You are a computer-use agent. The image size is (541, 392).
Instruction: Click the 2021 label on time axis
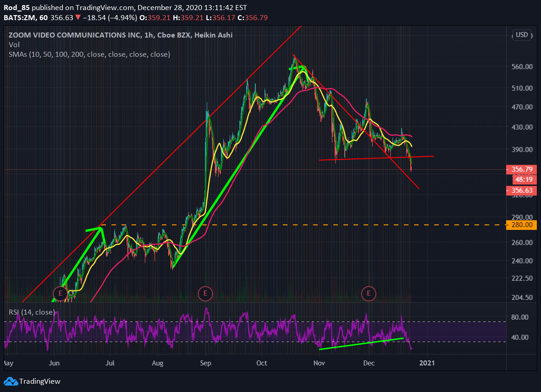(x=427, y=363)
